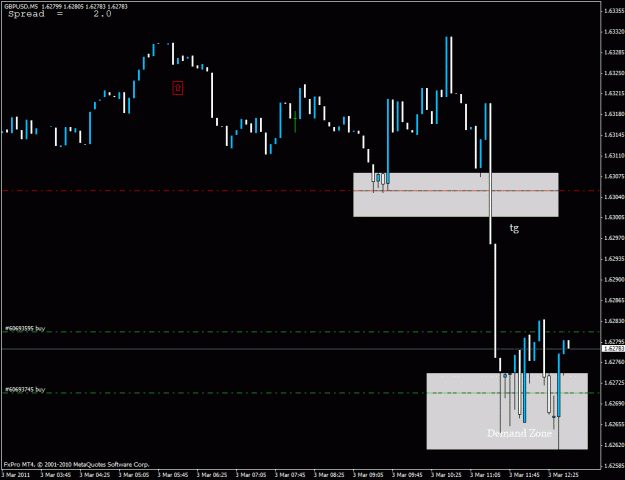Click the "3 Mar 09:05" time label

click(x=368, y=475)
